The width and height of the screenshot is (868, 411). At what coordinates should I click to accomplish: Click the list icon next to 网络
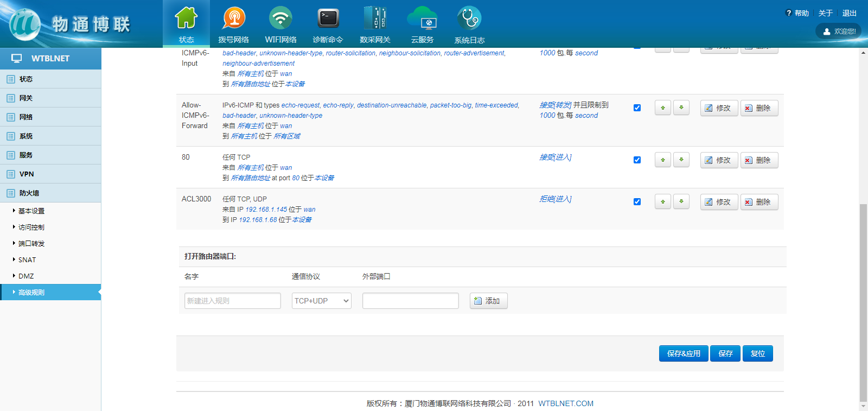tap(11, 117)
